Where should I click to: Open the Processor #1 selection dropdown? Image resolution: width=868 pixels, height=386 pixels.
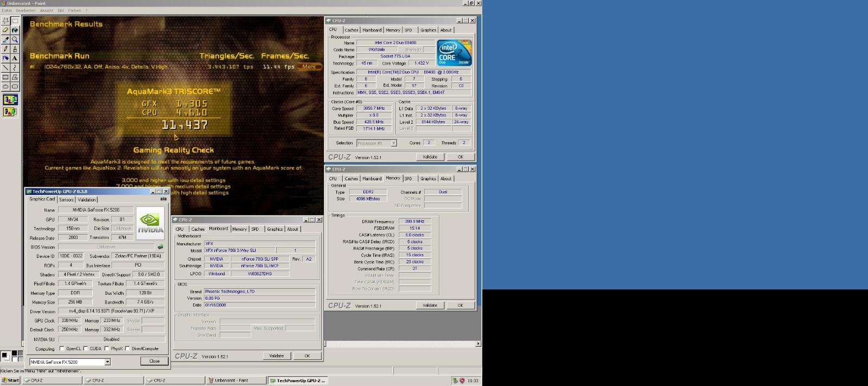pyautogui.click(x=394, y=143)
